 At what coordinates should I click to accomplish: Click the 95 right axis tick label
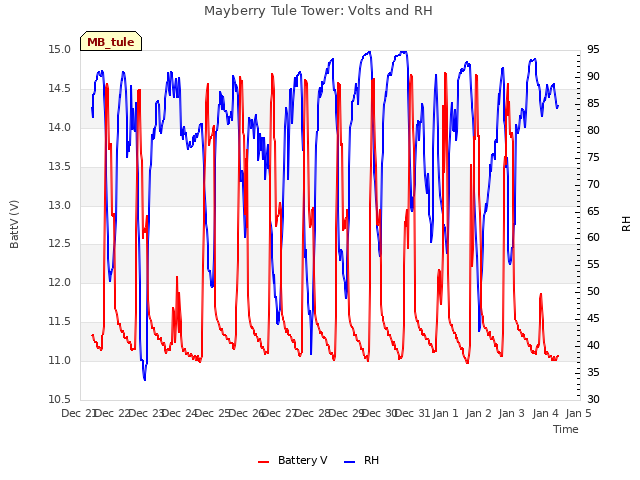click(x=593, y=50)
